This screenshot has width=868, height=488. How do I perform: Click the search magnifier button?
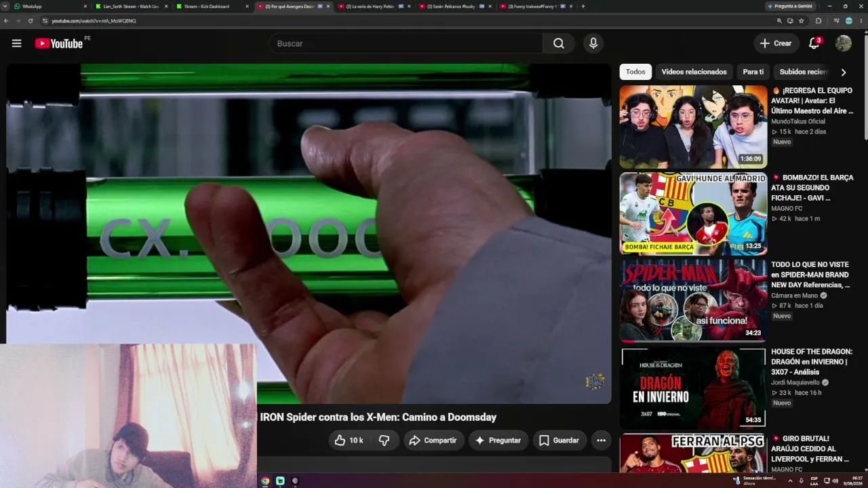click(x=559, y=43)
